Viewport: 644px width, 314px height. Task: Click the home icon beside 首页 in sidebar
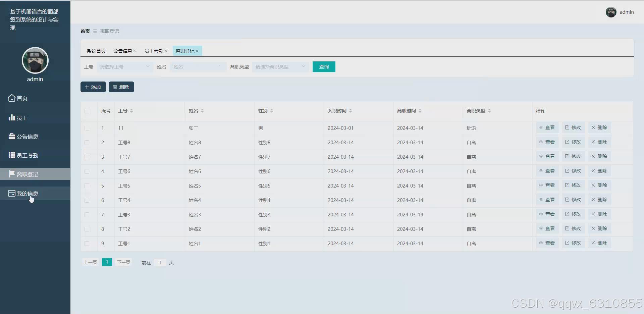[12, 98]
